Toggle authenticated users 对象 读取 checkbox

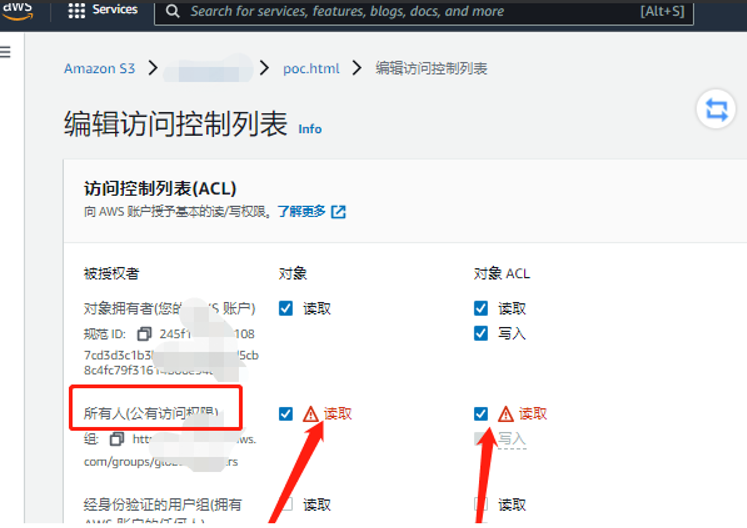tap(286, 504)
